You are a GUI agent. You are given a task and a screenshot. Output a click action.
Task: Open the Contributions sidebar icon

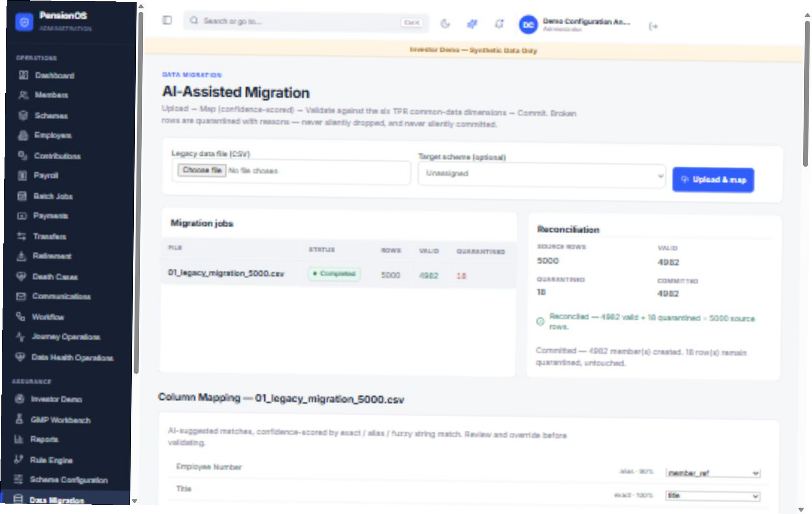tap(23, 156)
